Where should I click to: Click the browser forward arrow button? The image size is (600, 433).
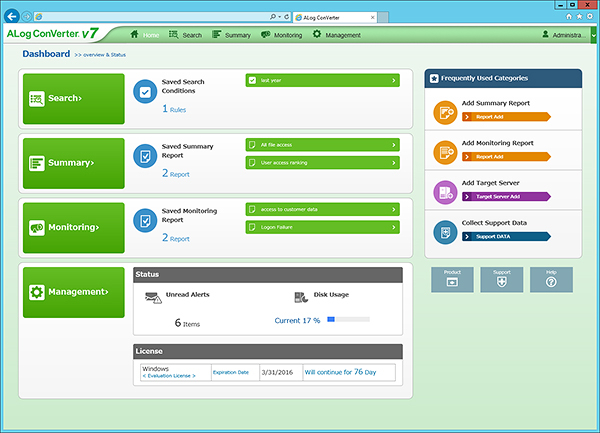pyautogui.click(x=26, y=16)
